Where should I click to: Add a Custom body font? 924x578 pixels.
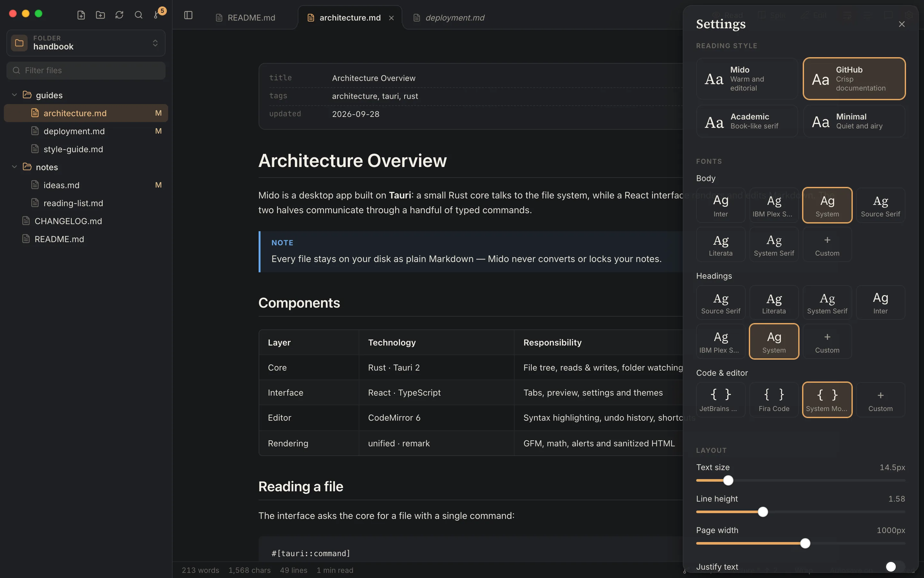[827, 245]
